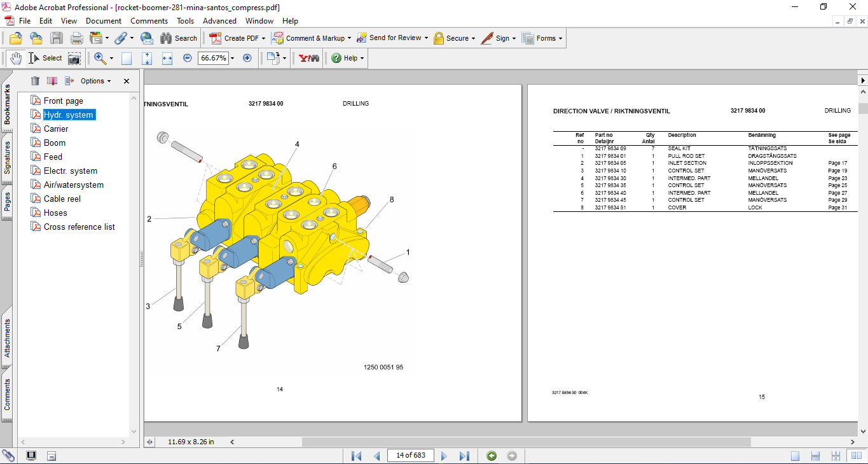Jump to last page using navigation arrow
Viewport: 868px width, 464px height.
click(x=464, y=456)
